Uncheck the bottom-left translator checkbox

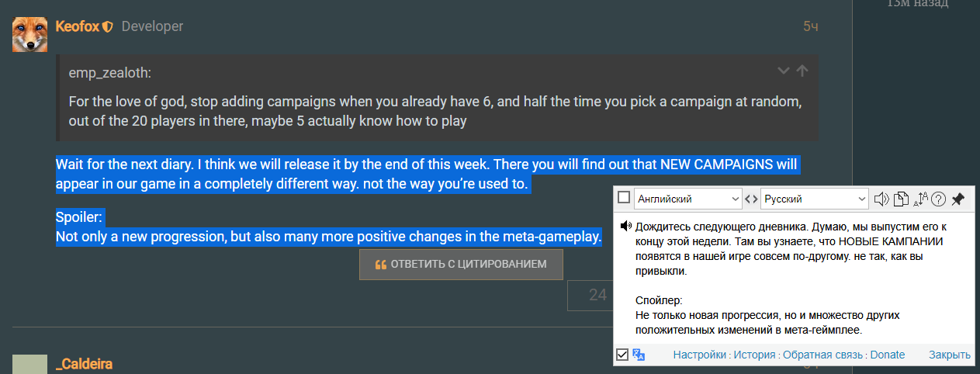tap(622, 355)
